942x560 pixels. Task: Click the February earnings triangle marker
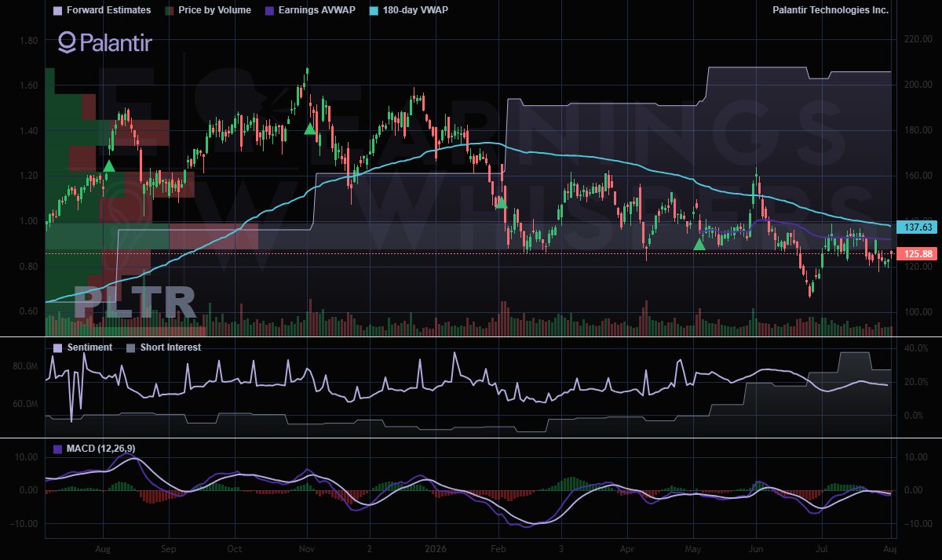(501, 202)
